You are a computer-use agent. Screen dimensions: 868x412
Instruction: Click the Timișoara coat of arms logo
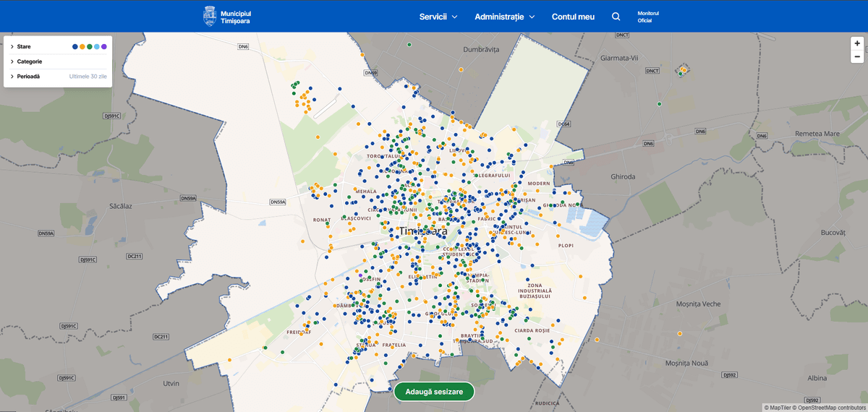tap(210, 16)
